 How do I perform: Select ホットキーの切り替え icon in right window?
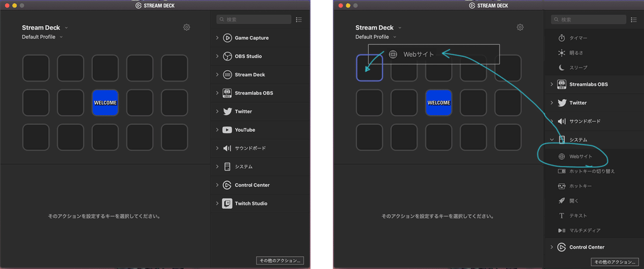pyautogui.click(x=562, y=171)
